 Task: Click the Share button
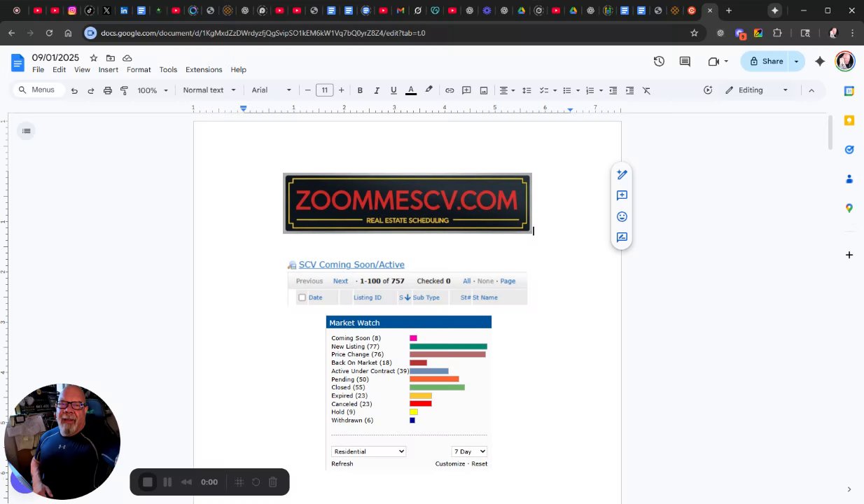(766, 62)
